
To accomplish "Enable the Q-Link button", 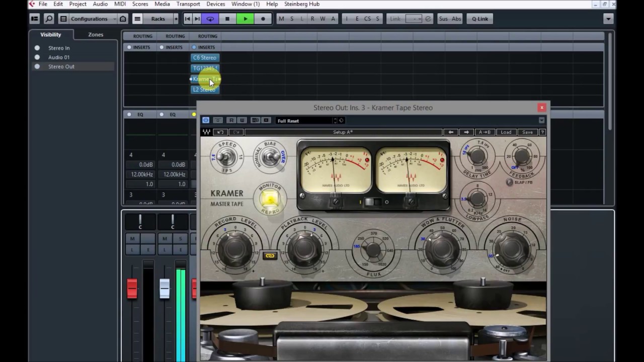I will [480, 19].
